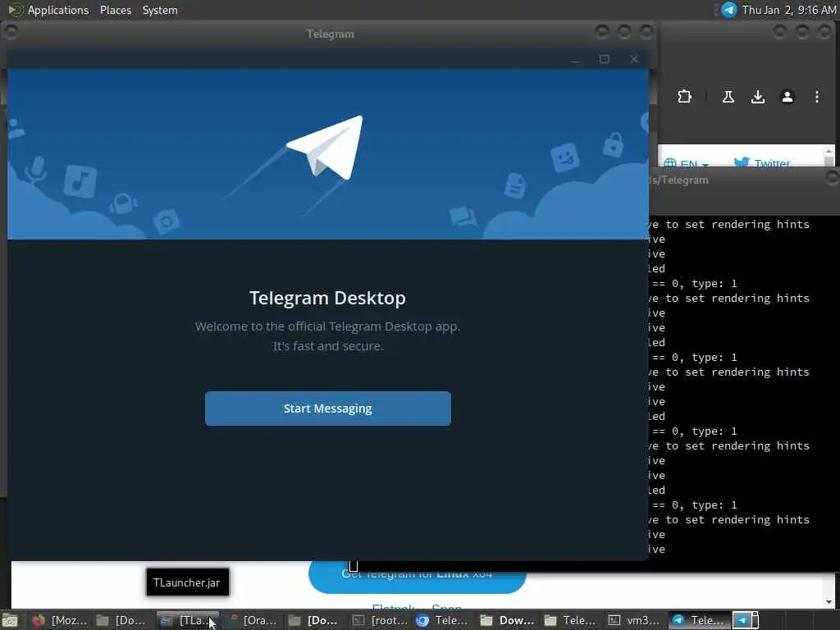Click the browser page scrollbar up arrow
The image size is (840, 630).
coord(829,152)
